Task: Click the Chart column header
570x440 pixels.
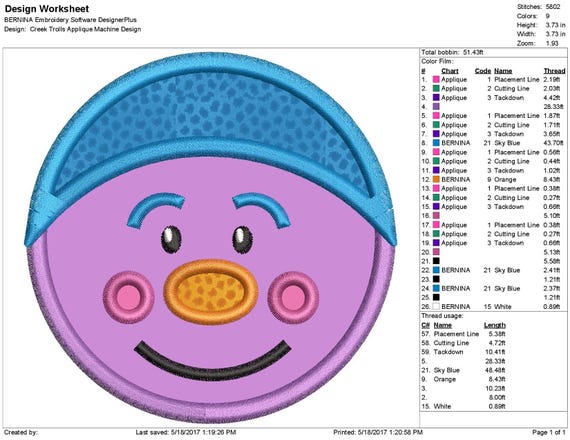Action: (450, 71)
